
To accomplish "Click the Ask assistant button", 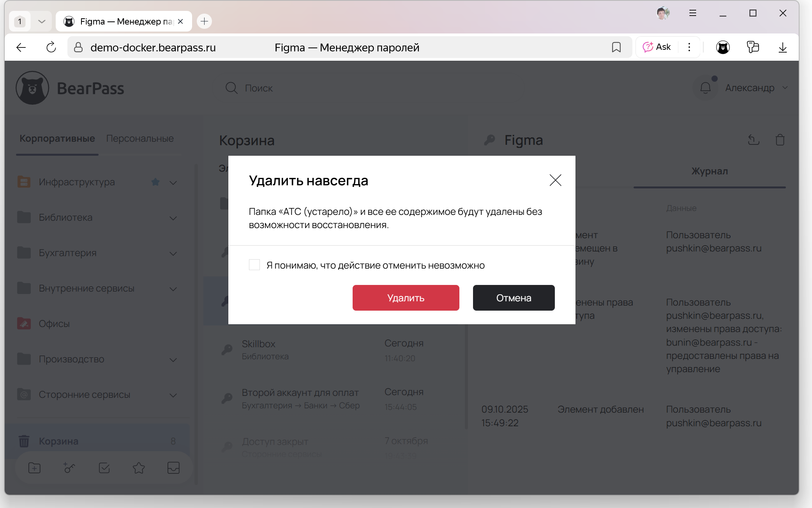I will coord(657,47).
